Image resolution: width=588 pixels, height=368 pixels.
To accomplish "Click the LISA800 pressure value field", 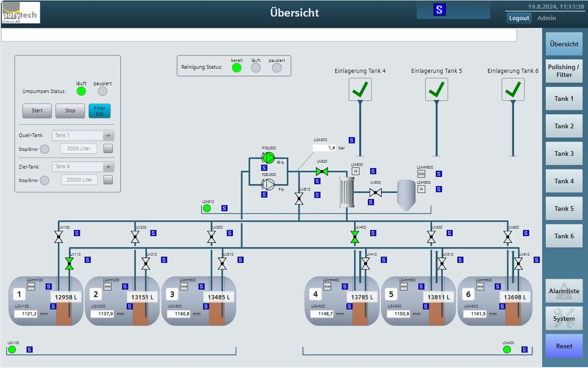I will (x=325, y=148).
